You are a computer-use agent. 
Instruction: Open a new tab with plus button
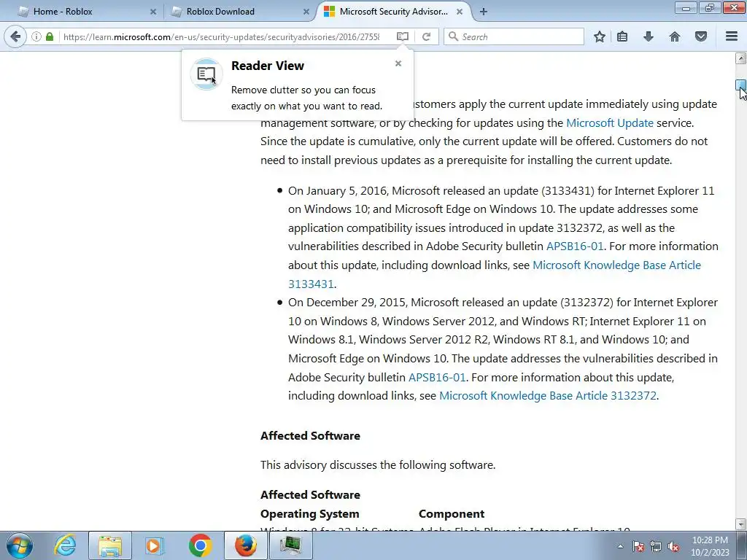coord(484,12)
